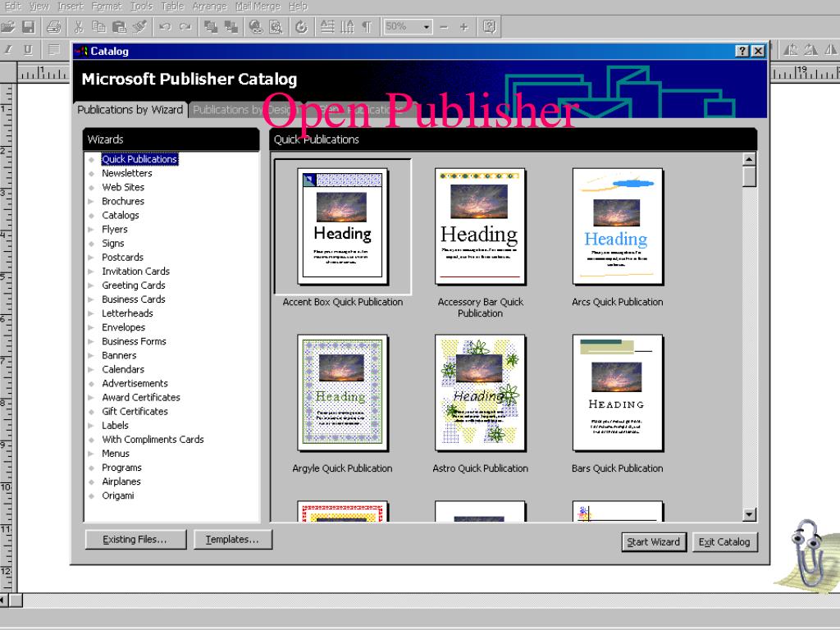Image resolution: width=840 pixels, height=630 pixels.
Task: Select Newsletters in the Wizards list
Action: [127, 174]
